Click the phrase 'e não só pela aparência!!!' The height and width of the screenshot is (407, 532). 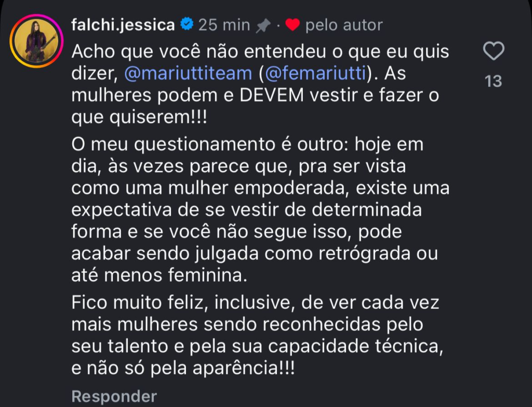(183, 368)
